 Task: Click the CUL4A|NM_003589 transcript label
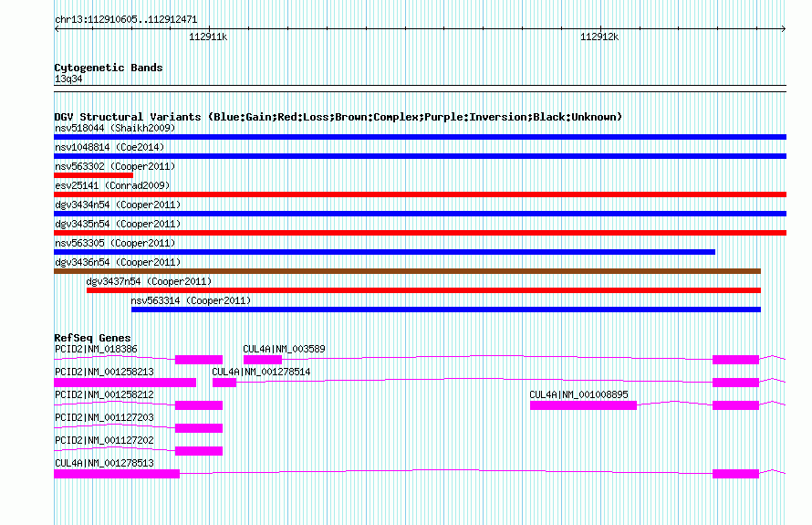pyautogui.click(x=285, y=349)
